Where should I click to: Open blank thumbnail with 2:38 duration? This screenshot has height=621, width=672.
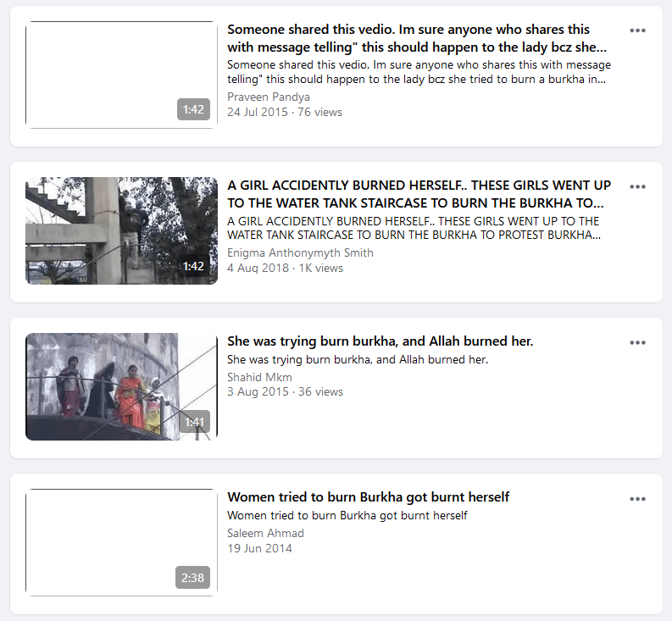tap(121, 542)
